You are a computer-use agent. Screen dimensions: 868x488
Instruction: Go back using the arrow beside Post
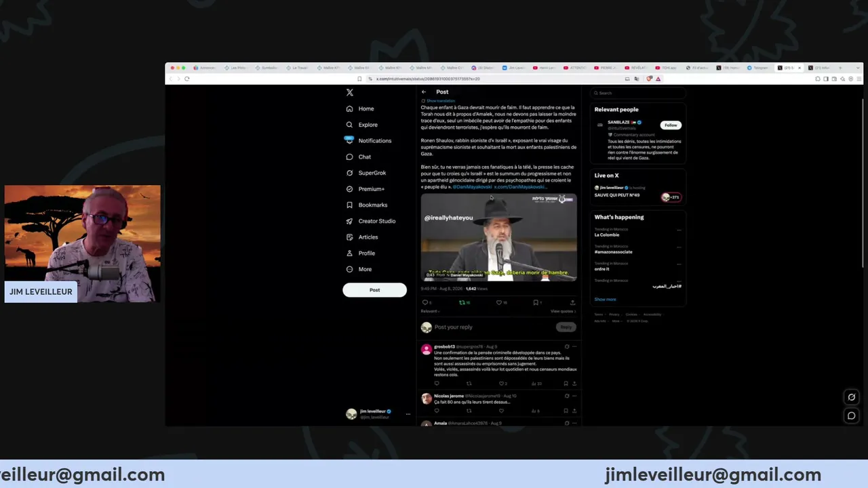coord(424,91)
